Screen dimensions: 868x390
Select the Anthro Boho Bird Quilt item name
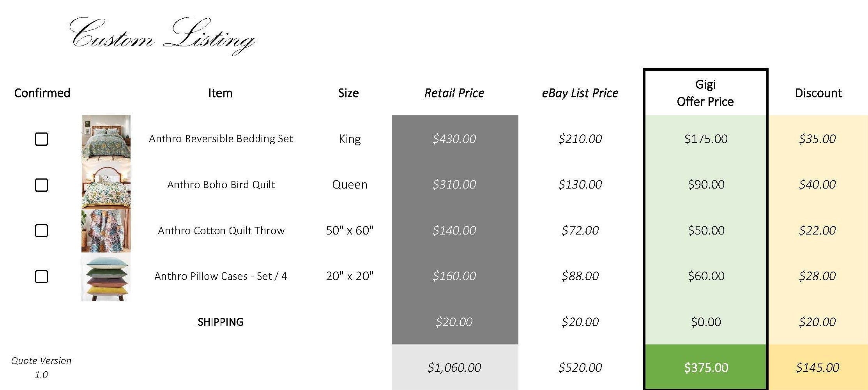pos(221,185)
